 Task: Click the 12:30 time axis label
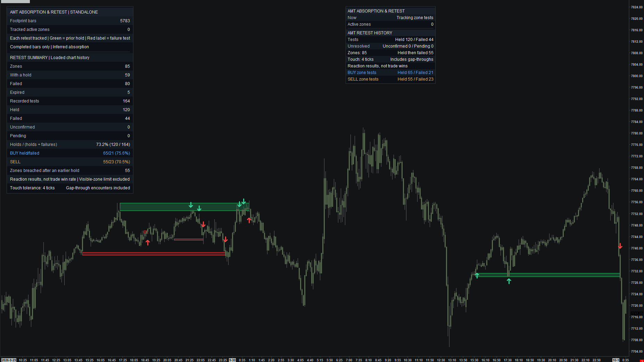tap(441, 360)
